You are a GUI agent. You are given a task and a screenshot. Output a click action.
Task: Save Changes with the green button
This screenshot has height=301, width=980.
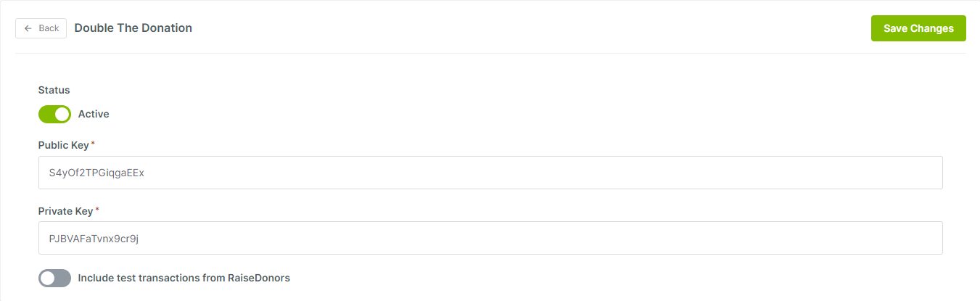point(918,28)
